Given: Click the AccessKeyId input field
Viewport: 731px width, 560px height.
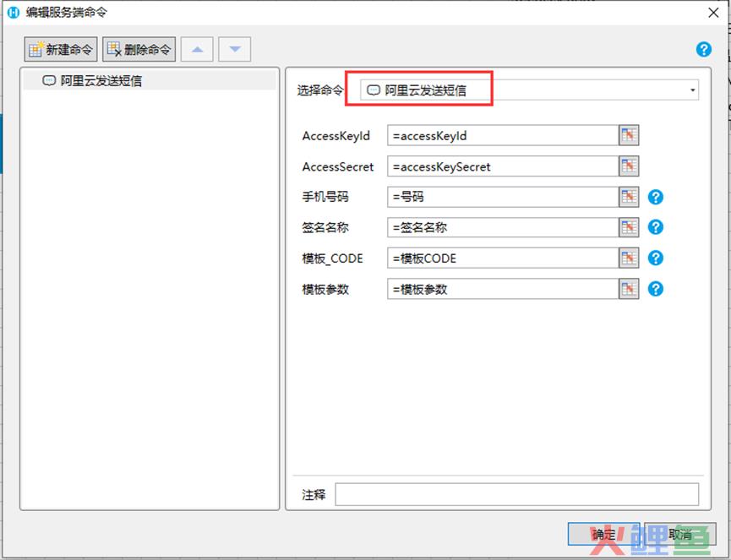Looking at the screenshot, I should 503,136.
